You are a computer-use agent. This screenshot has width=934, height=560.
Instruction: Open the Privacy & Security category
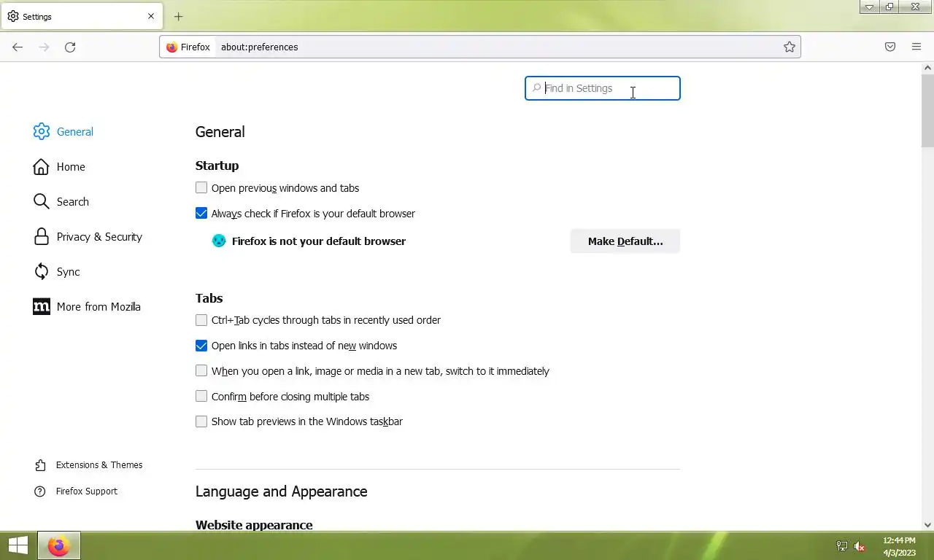click(99, 236)
